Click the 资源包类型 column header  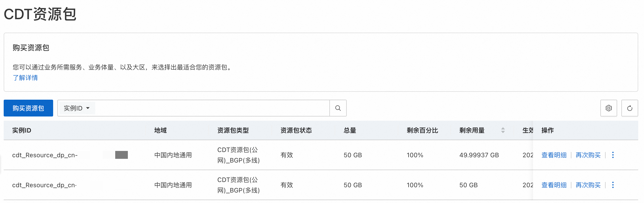coord(233,130)
